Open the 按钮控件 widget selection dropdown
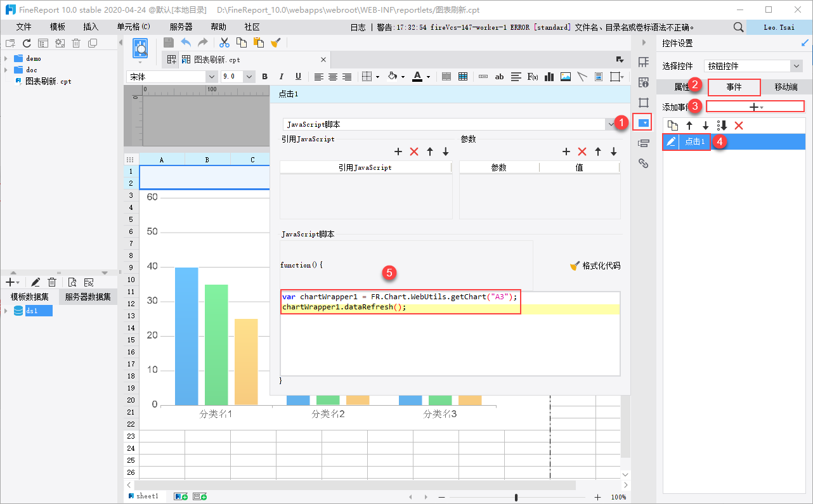813x504 pixels. coord(796,66)
